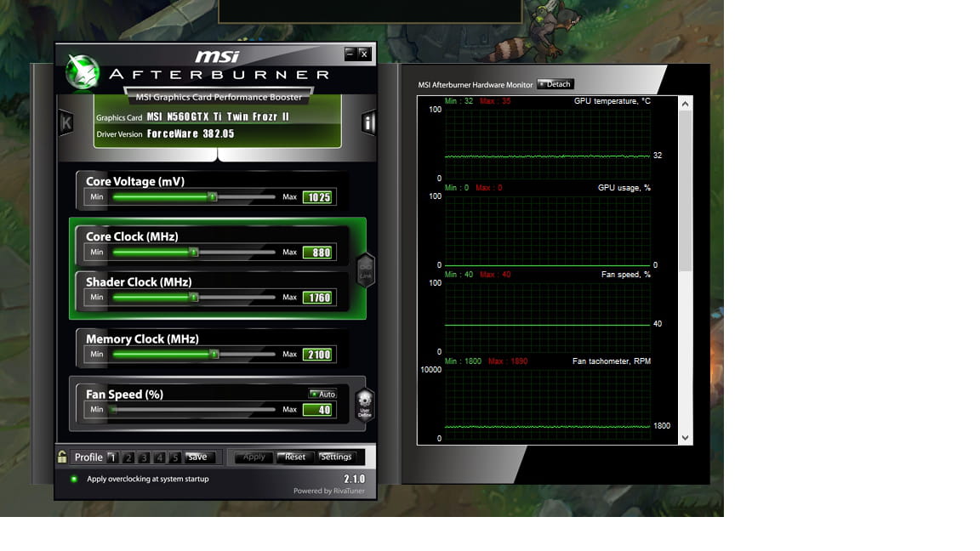Image resolution: width=980 pixels, height=551 pixels.
Task: Click the Memory Clock value field 2100
Action: coord(318,355)
